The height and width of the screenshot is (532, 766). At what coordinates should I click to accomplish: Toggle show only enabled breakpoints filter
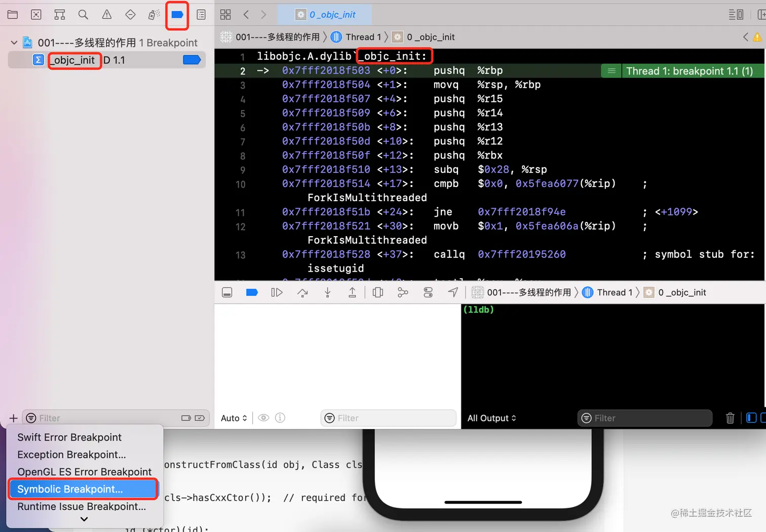(x=186, y=418)
